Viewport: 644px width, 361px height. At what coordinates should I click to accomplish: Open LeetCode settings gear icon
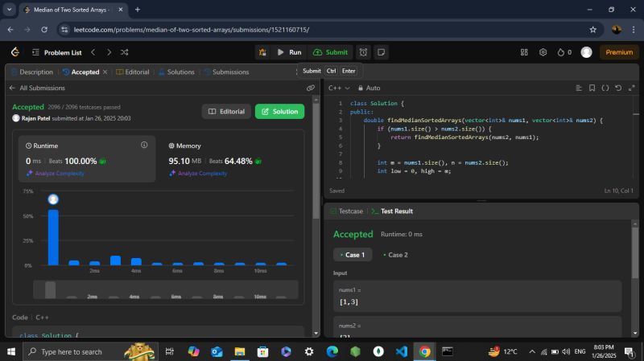pyautogui.click(x=543, y=52)
